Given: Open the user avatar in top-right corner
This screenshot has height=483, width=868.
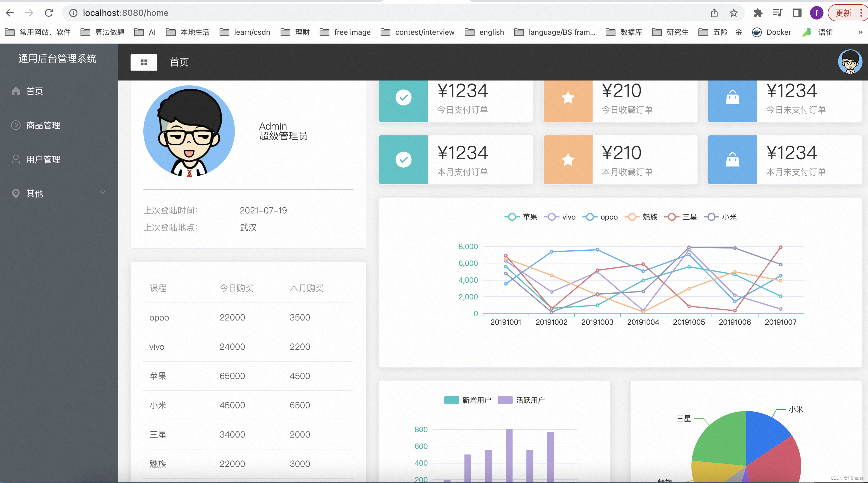Looking at the screenshot, I should [850, 62].
